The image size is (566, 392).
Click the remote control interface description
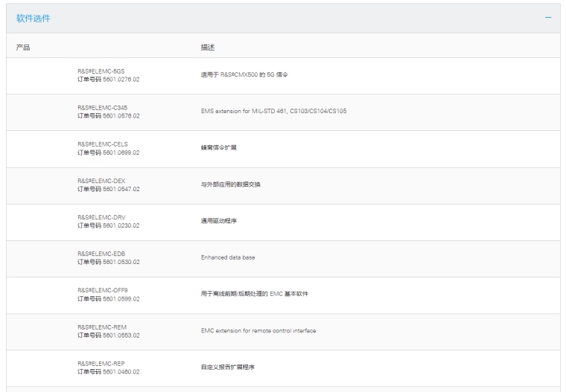point(258,330)
